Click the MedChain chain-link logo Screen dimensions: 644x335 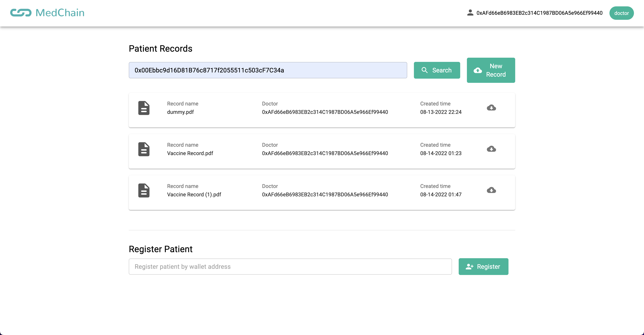pyautogui.click(x=21, y=13)
